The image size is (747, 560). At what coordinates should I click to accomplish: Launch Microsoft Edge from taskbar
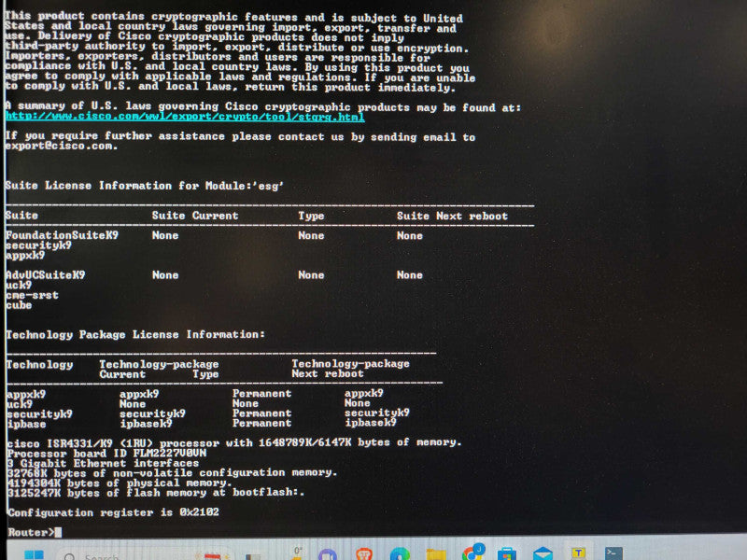400,554
